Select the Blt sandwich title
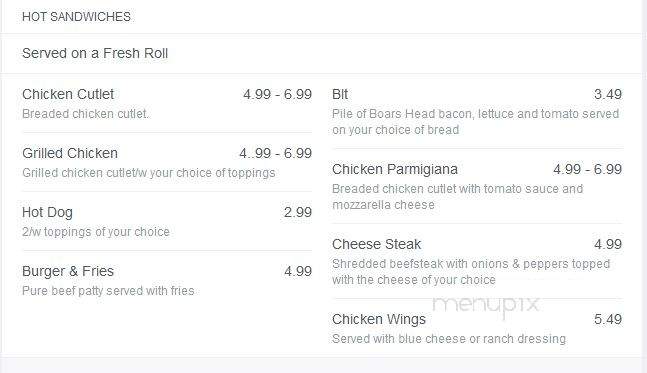This screenshot has height=373, width=647. 340,94
